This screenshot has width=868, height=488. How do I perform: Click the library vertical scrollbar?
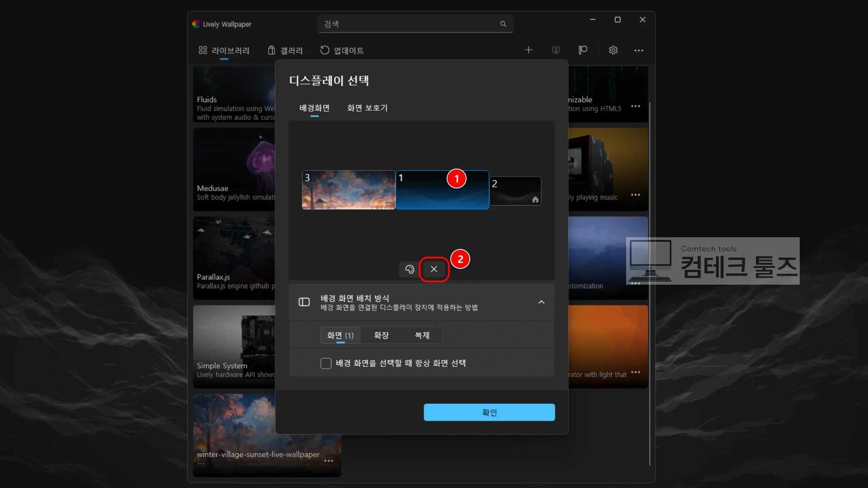click(x=650, y=284)
